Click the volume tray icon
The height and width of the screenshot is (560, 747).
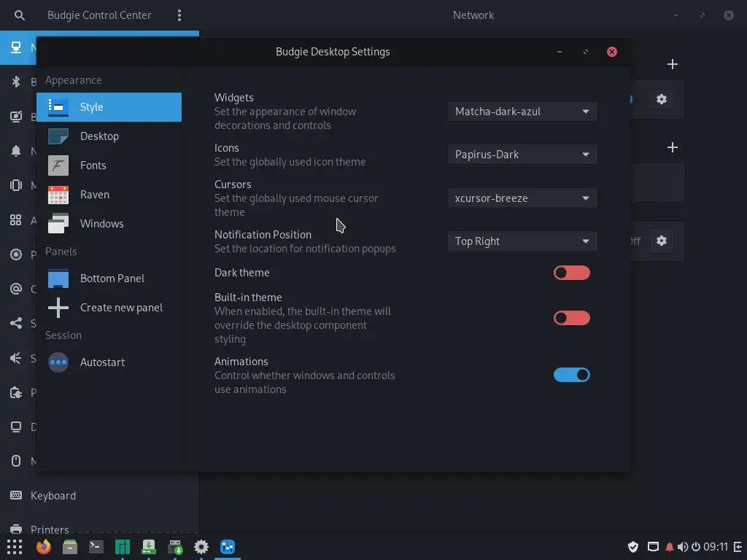[x=683, y=547]
